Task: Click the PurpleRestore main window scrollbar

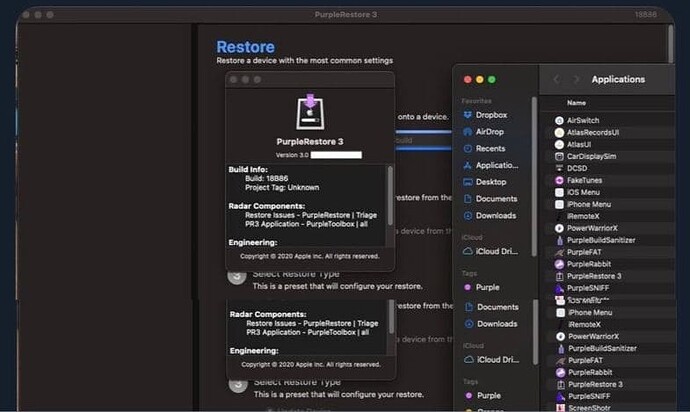Action: [671, 44]
